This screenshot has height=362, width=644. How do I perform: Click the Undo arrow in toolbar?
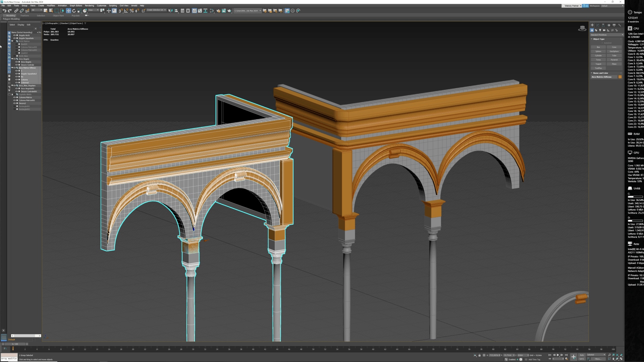(4, 11)
